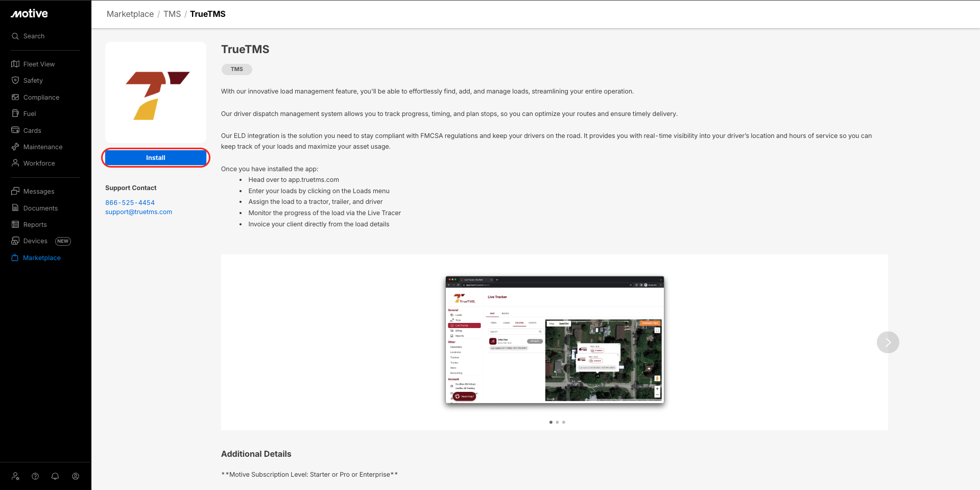Image resolution: width=980 pixels, height=490 pixels.
Task: Click 'Invoice your client directly' bullet
Action: 319,224
